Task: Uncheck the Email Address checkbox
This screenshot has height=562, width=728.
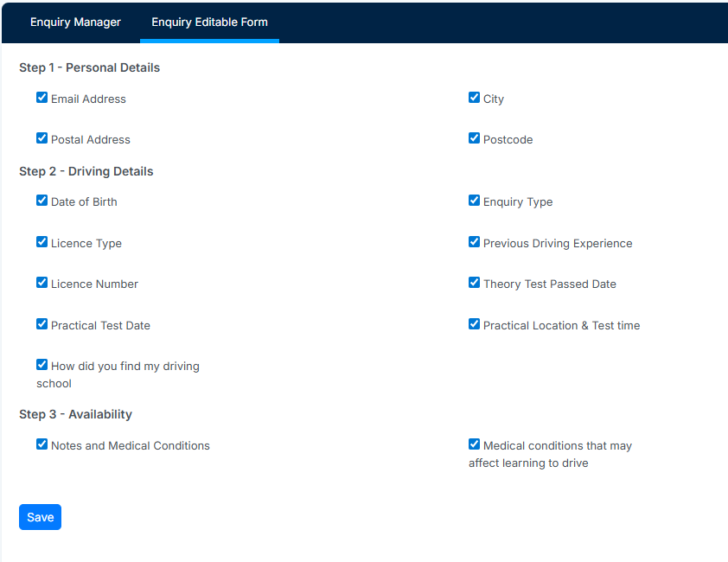Action: (42, 98)
